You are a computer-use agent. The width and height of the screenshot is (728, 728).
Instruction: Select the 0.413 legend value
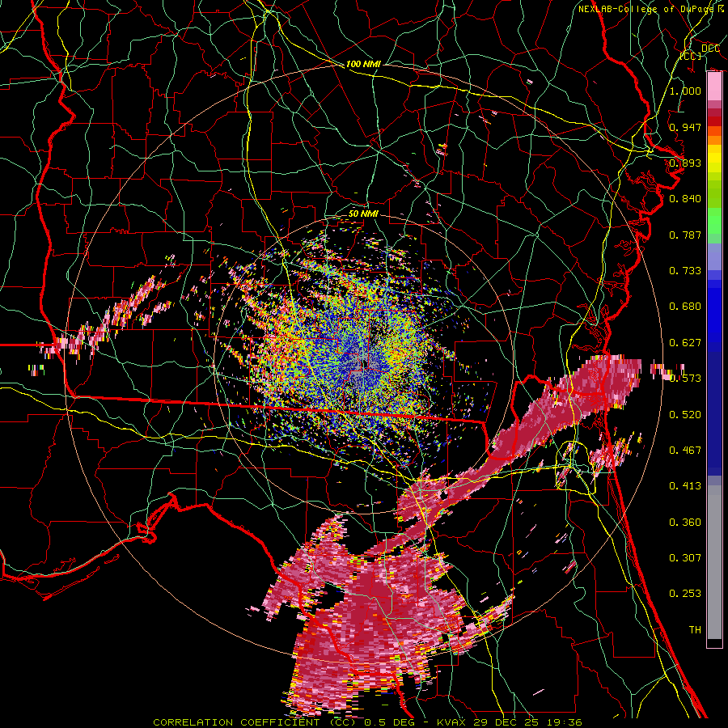click(685, 486)
